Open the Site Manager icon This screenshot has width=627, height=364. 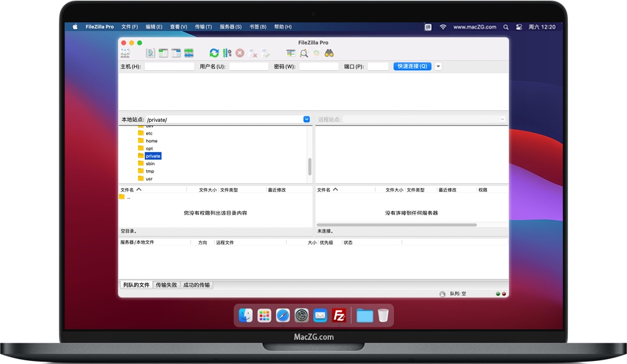pyautogui.click(x=125, y=53)
